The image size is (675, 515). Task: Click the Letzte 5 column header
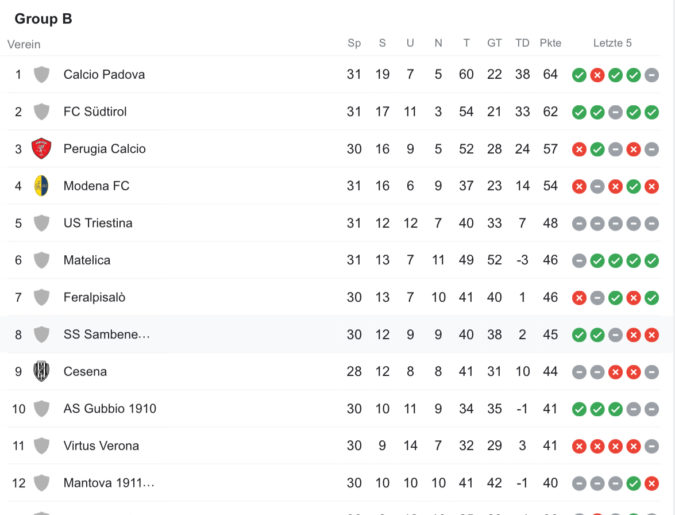tap(612, 43)
